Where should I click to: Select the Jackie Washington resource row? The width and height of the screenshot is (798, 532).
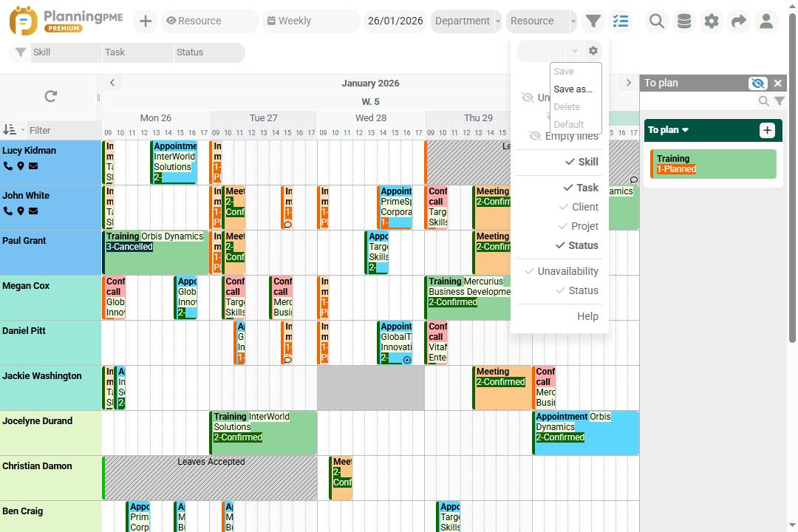pos(50,388)
